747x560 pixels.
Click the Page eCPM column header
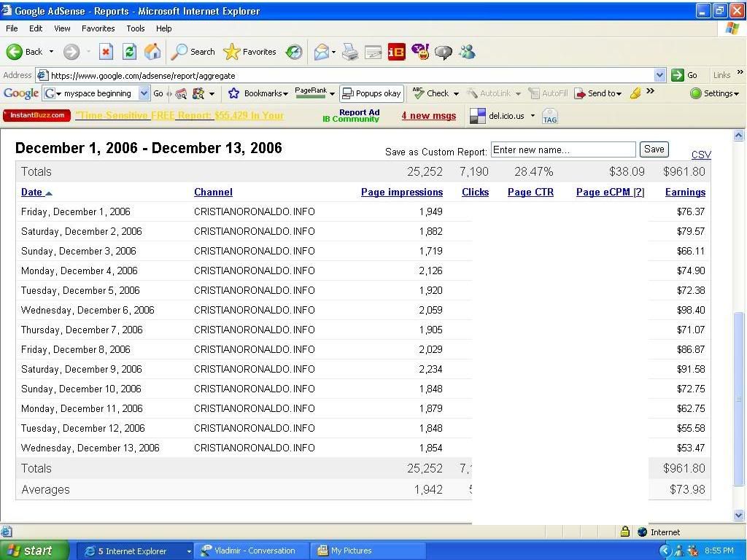pos(603,192)
